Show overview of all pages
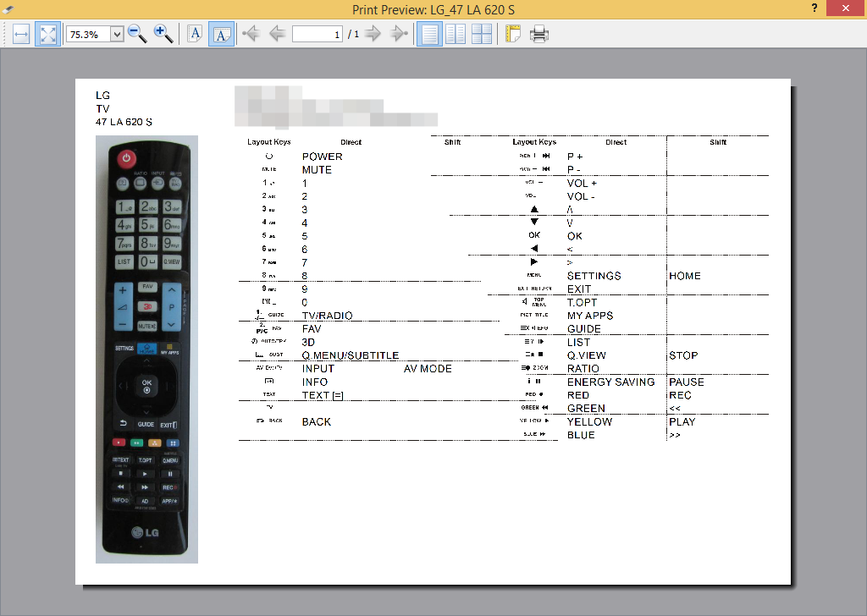Image resolution: width=867 pixels, height=616 pixels. tap(482, 34)
